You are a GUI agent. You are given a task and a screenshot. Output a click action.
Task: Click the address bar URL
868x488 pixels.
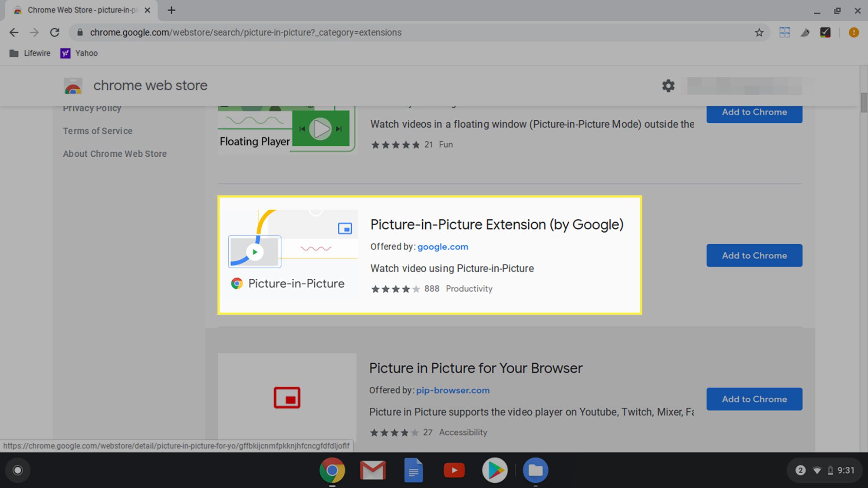point(246,33)
